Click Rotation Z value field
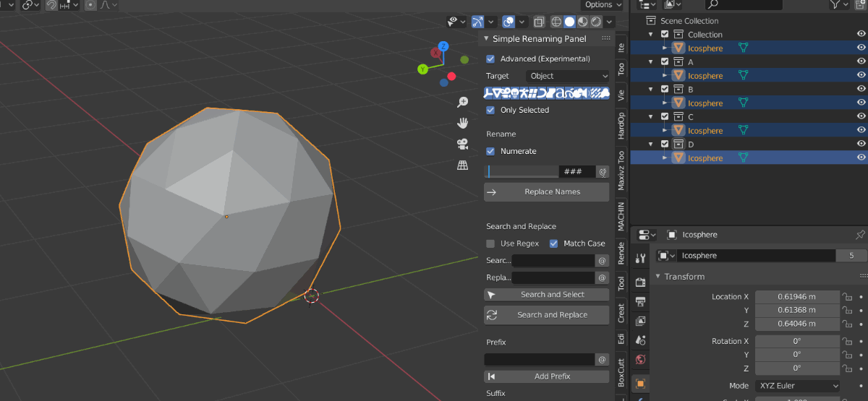 point(797,368)
